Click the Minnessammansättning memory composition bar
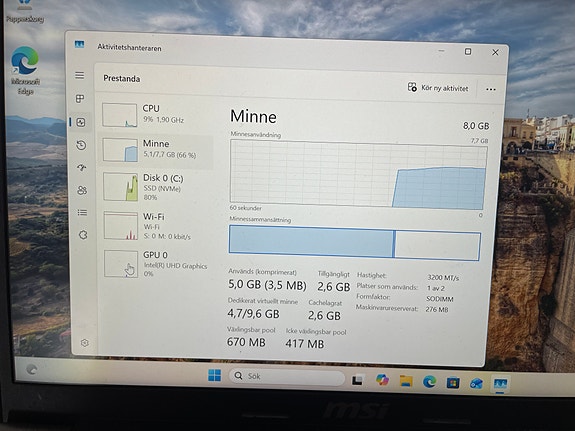This screenshot has width=575, height=431. [x=355, y=242]
